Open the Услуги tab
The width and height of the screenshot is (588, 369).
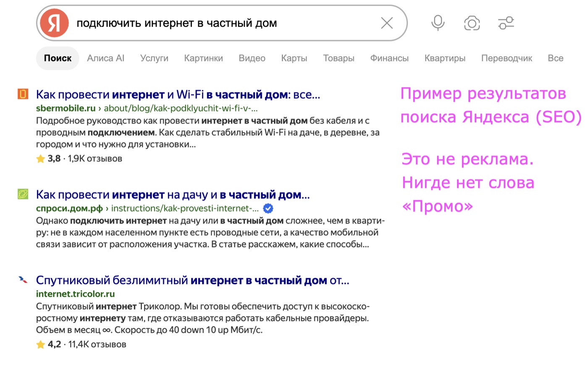coord(154,58)
